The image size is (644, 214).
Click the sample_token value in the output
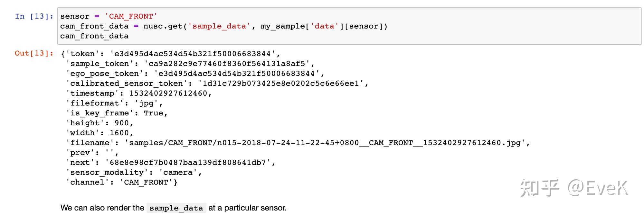227,64
